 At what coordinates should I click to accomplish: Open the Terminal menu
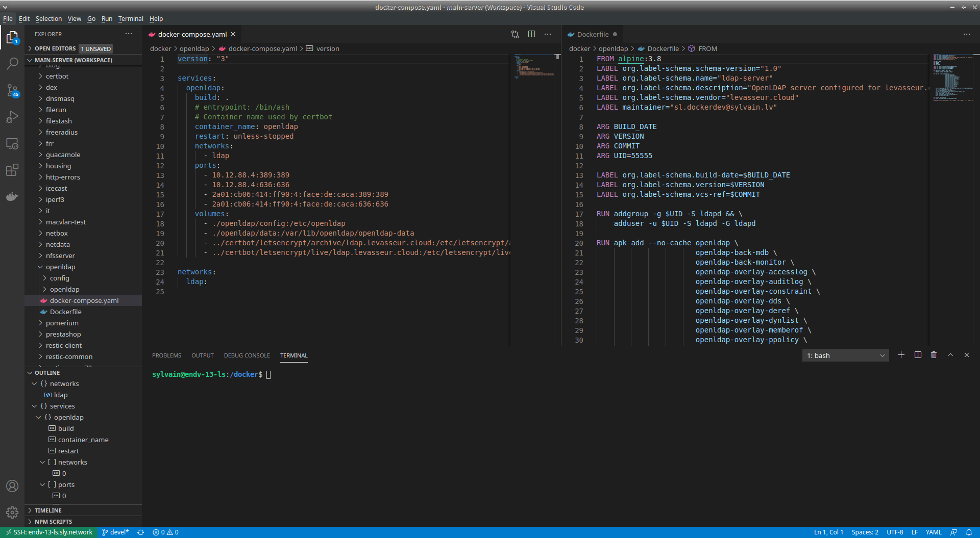131,19
